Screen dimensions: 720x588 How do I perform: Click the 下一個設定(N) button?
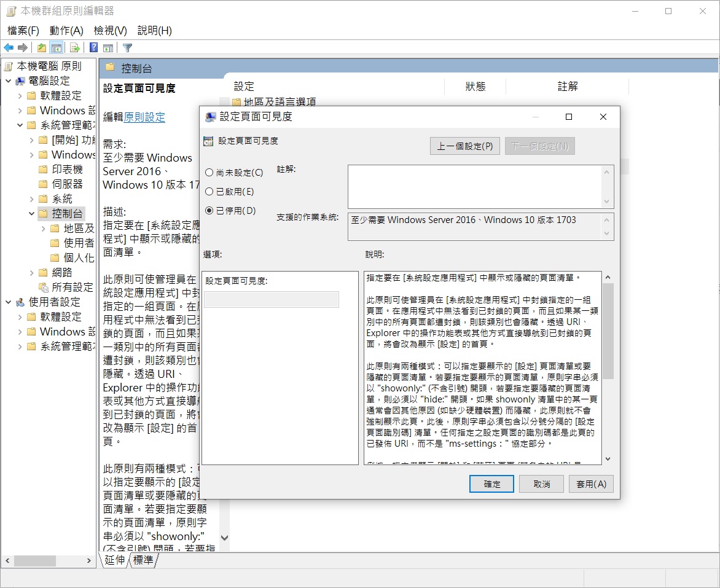[540, 146]
